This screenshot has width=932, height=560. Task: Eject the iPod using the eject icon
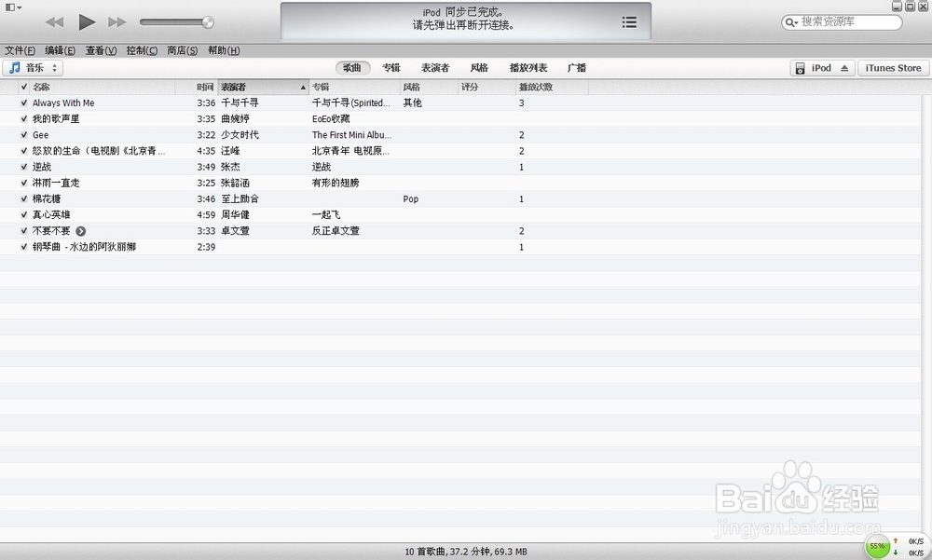844,68
